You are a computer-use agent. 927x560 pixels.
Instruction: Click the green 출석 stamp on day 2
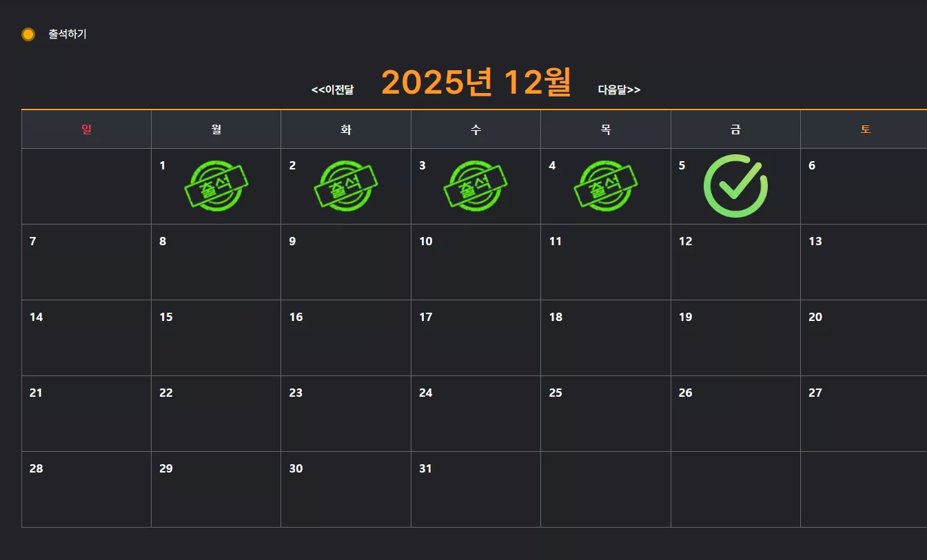[x=346, y=186]
